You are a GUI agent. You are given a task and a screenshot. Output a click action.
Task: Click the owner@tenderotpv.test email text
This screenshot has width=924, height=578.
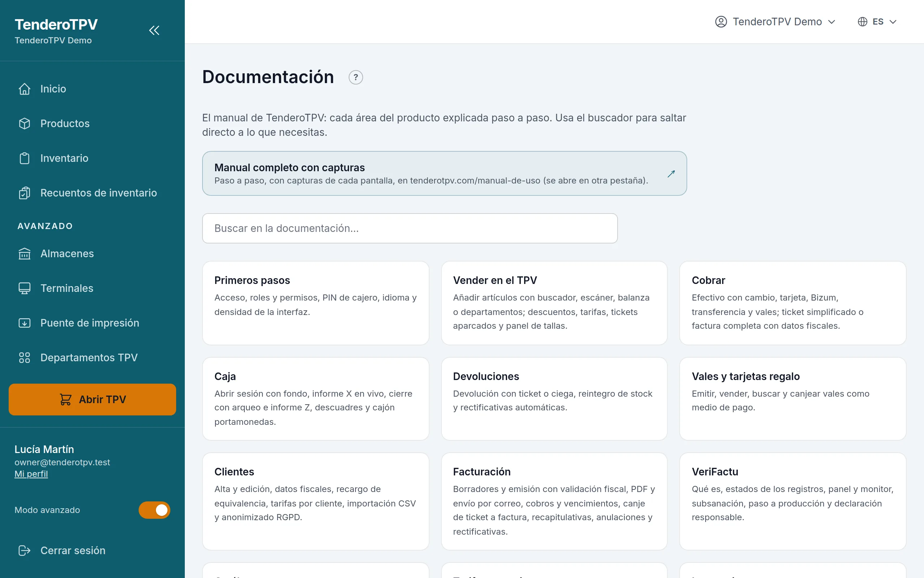pos(62,462)
